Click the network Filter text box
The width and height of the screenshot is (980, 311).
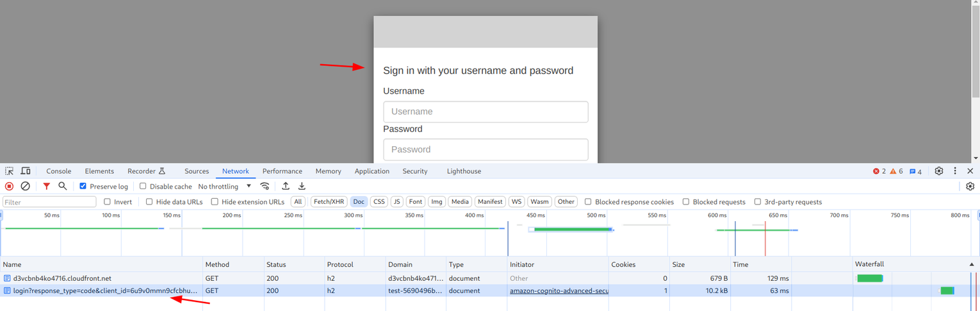(x=49, y=202)
